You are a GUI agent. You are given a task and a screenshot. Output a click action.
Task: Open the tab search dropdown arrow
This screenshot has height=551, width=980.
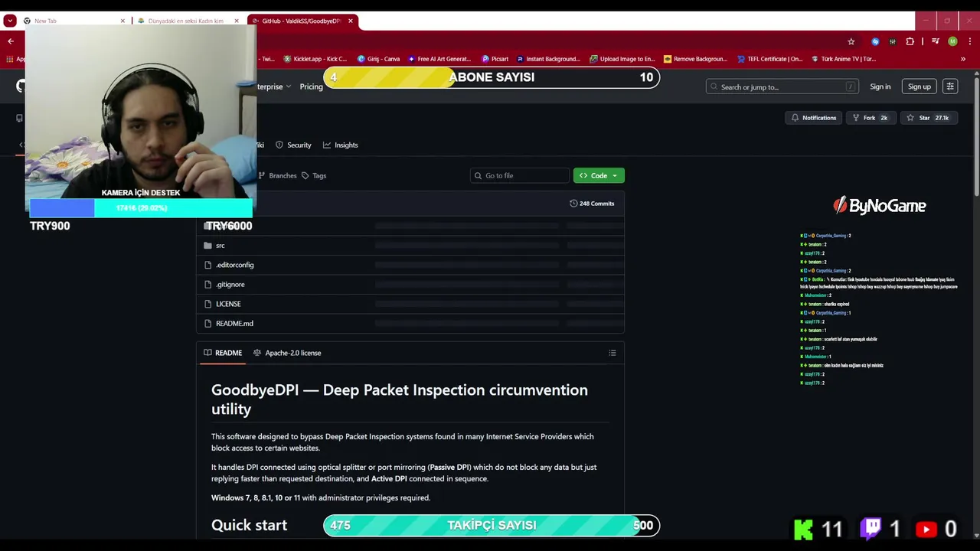point(10,21)
